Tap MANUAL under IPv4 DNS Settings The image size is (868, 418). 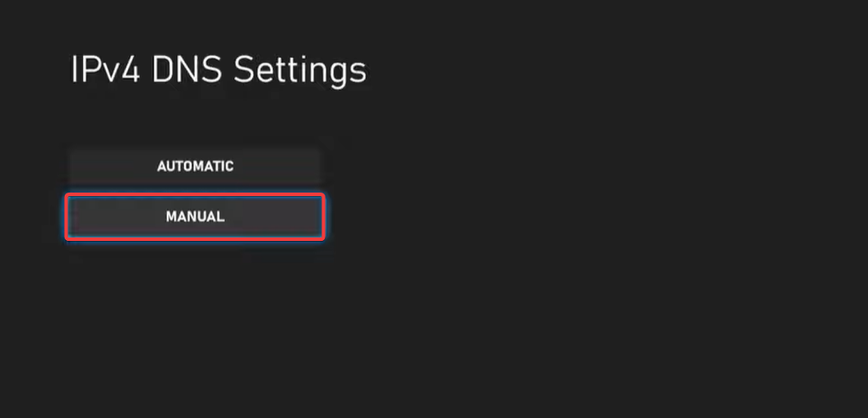pos(195,217)
